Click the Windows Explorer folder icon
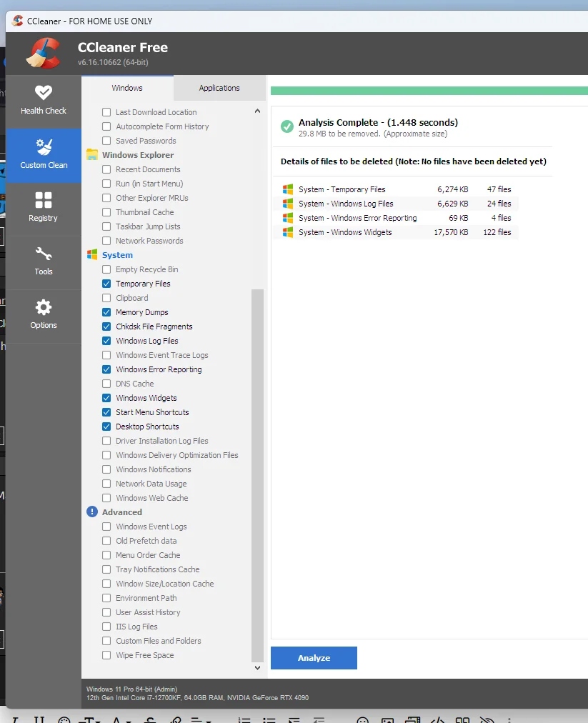The image size is (588, 723). pos(92,155)
